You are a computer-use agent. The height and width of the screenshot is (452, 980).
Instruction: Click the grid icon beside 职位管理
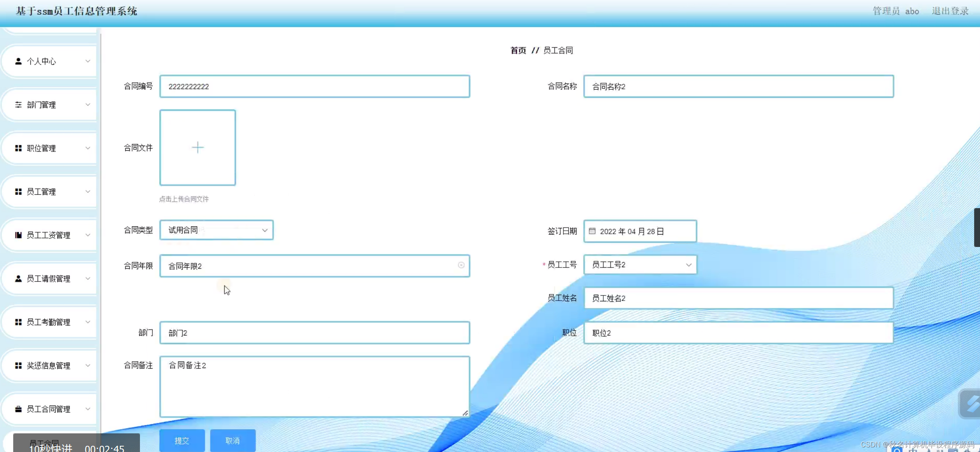(18, 148)
